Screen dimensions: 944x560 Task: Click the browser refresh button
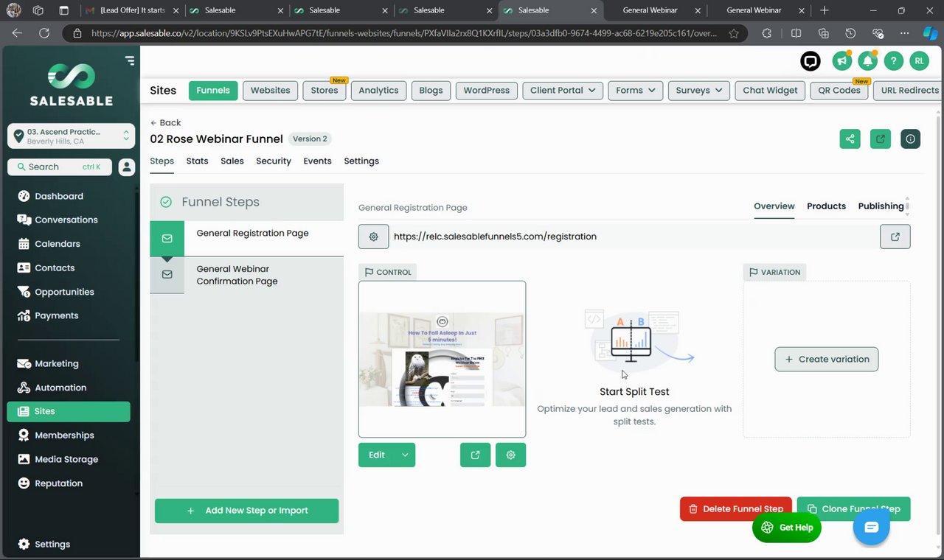click(44, 33)
